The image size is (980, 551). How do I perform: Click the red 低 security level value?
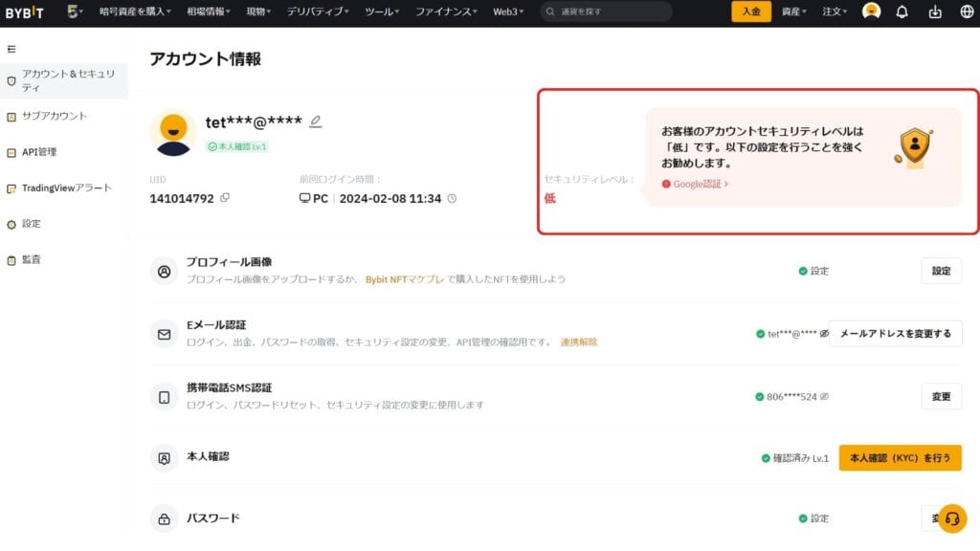tap(550, 198)
